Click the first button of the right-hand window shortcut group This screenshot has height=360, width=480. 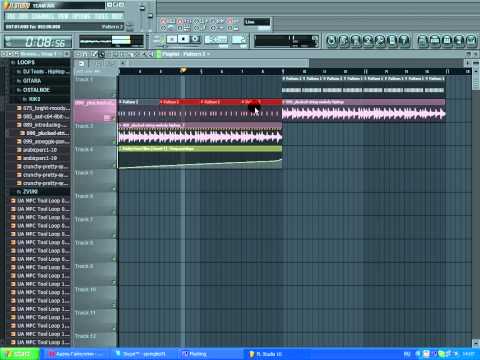[423, 41]
